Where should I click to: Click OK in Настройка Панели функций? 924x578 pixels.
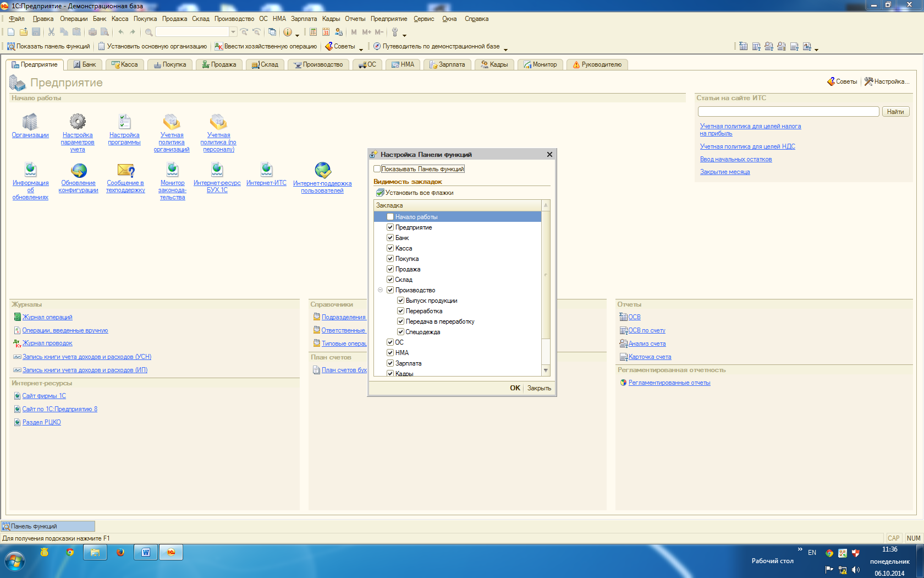[515, 388]
